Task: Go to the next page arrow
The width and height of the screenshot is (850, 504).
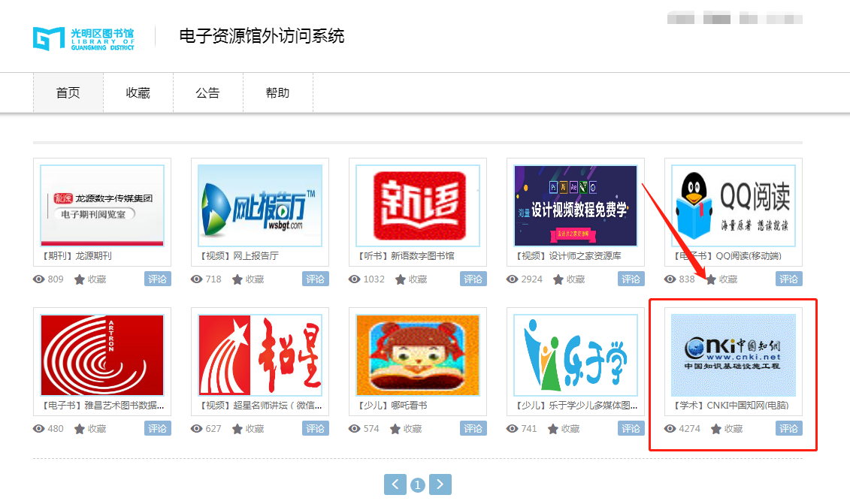Action: (x=440, y=484)
